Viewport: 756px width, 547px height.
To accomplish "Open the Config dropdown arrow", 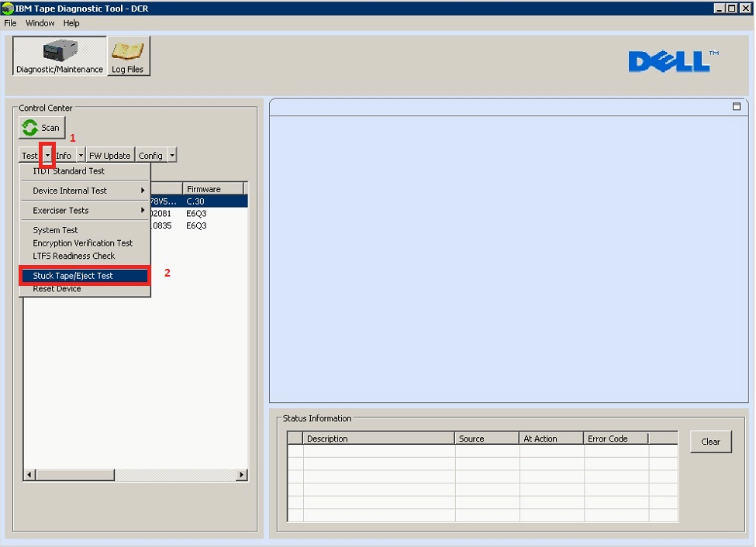I will 171,155.
